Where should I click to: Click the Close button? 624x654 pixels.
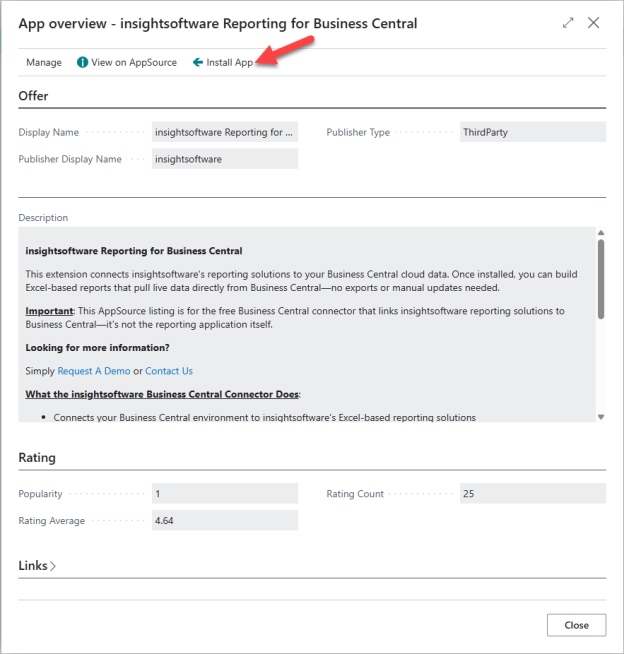pyautogui.click(x=576, y=625)
